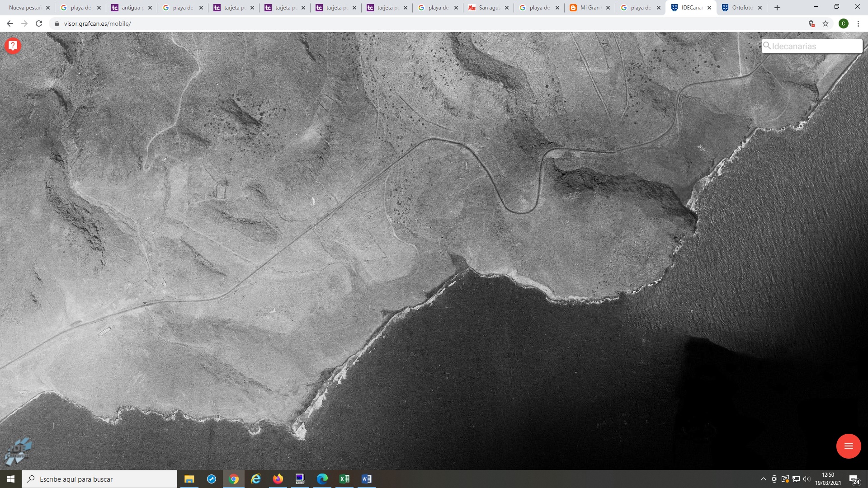Open the red hamburger menu button
Screen dimensions: 868x488
point(848,446)
